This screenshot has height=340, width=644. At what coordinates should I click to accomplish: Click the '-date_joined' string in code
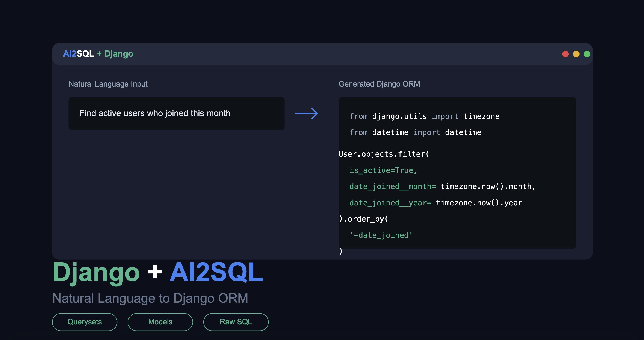(x=381, y=235)
